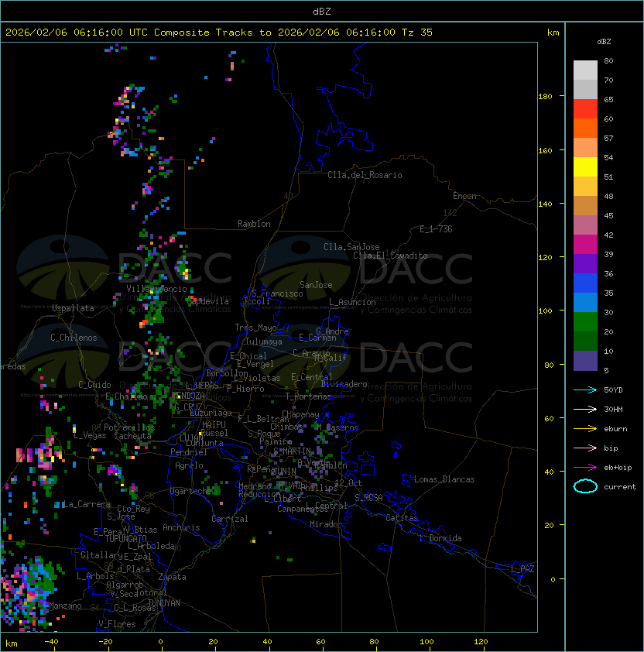Pick the red swatch in dBZ legend

tap(585, 109)
